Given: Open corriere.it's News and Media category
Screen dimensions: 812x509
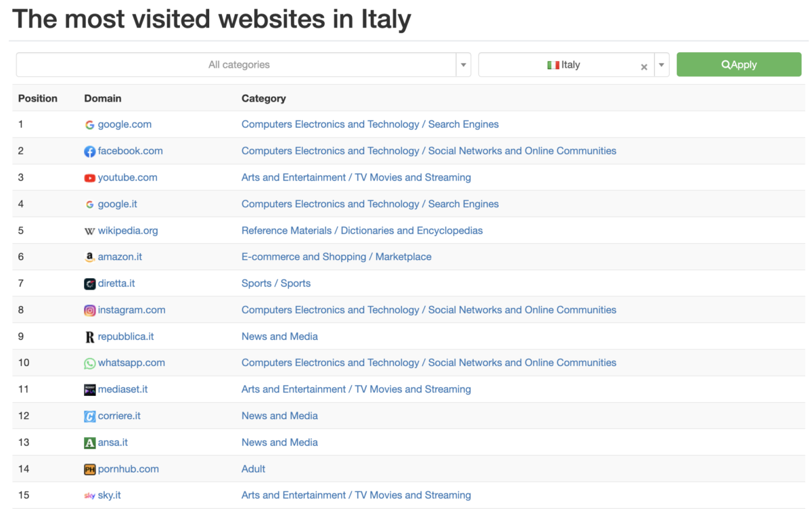Looking at the screenshot, I should pyautogui.click(x=279, y=416).
